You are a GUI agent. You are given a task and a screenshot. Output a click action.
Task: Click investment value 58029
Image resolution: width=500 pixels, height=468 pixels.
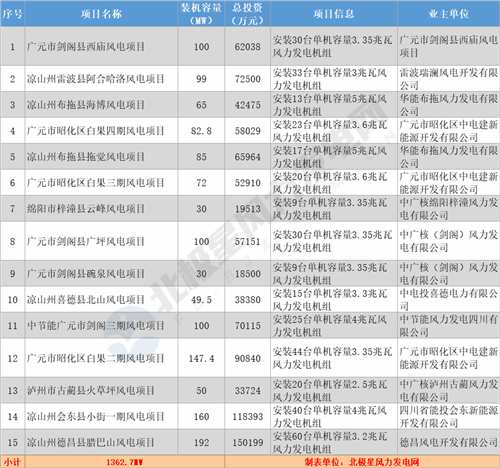[x=248, y=131]
